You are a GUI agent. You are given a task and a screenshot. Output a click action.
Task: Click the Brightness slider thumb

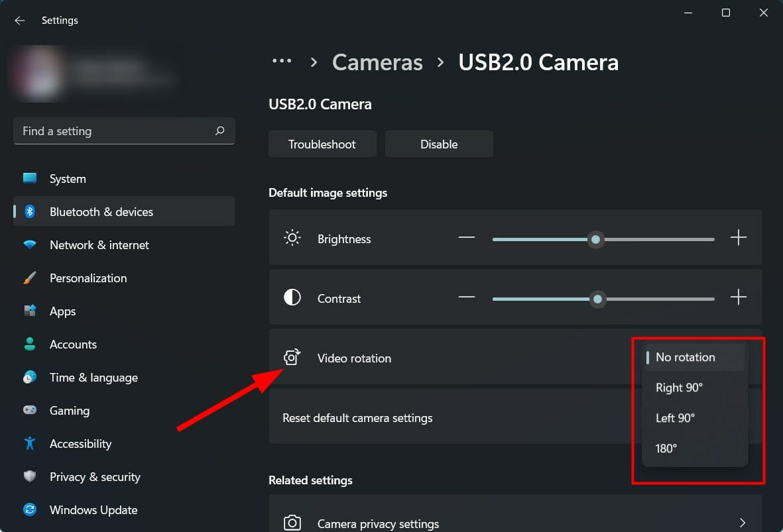pyautogui.click(x=596, y=239)
